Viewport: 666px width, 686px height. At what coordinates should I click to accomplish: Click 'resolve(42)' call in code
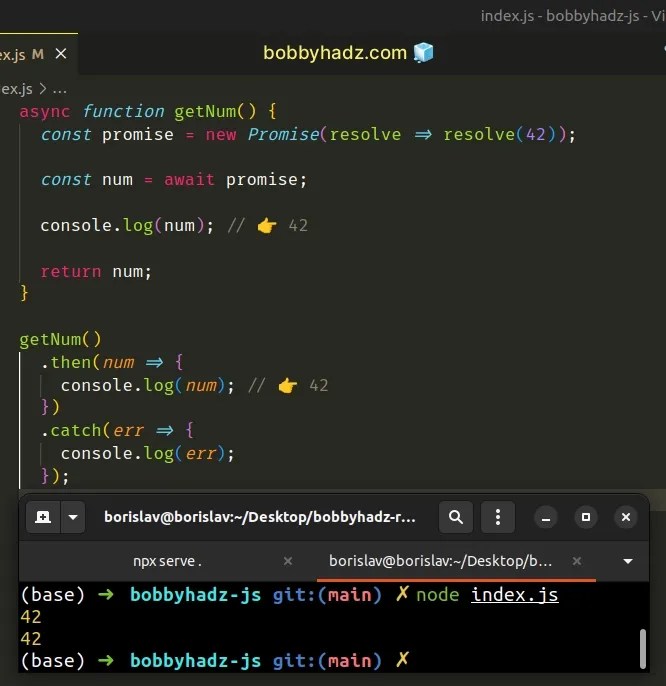coord(499,134)
